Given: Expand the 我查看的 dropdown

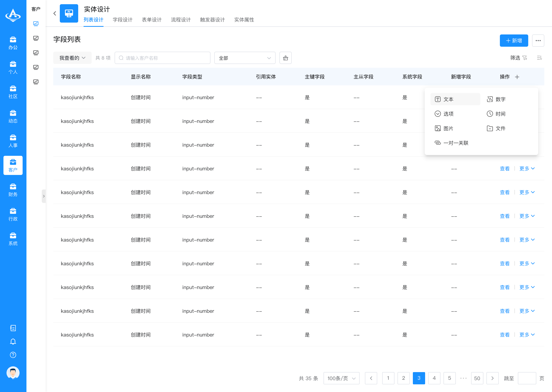Looking at the screenshot, I should (x=72, y=58).
